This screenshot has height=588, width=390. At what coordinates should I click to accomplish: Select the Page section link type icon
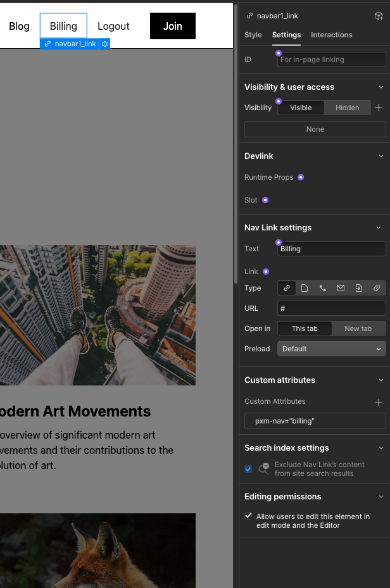(x=358, y=288)
